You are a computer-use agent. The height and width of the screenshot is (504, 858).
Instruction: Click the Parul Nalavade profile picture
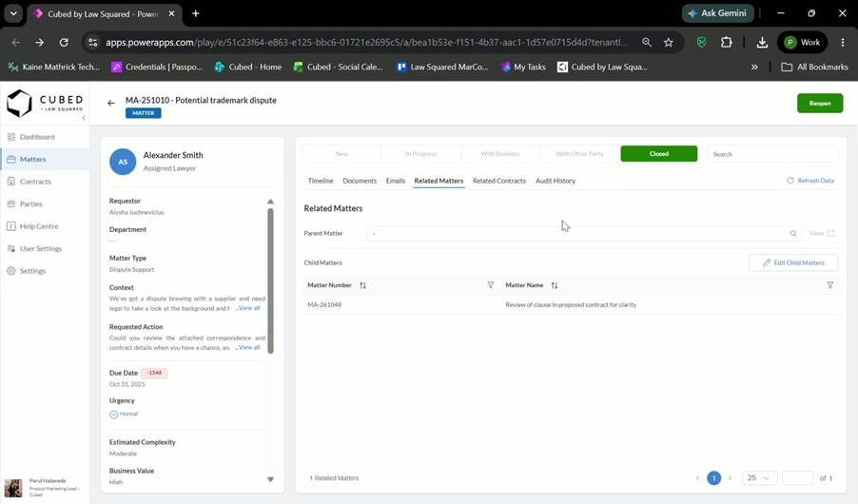(x=13, y=488)
